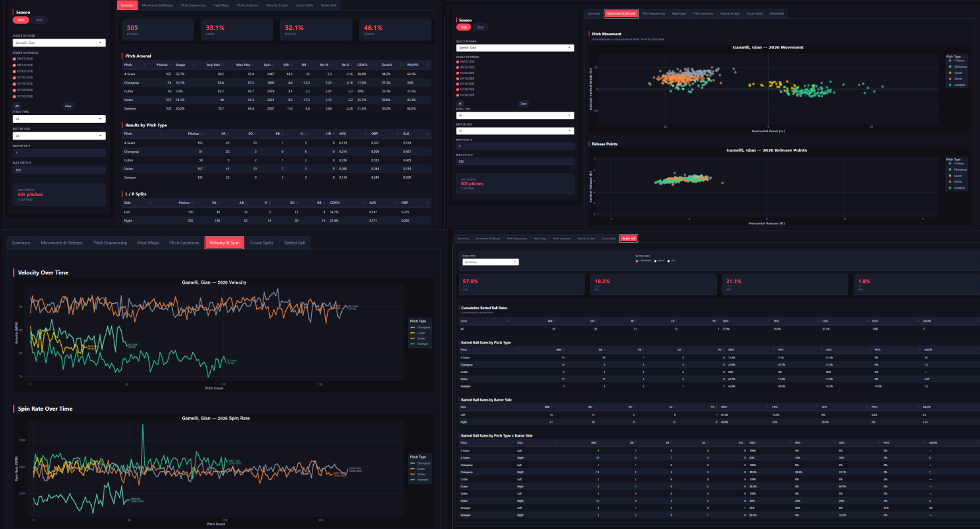Screen dimensions: 980x529
Task: Select 2025 season in Summary panel sidebar
Action: click(x=39, y=21)
